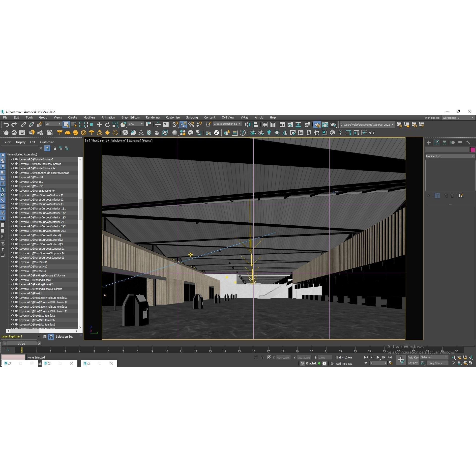Activate the Select and Rotate tool
Viewport: 476px width, 476px height.
[x=107, y=125]
